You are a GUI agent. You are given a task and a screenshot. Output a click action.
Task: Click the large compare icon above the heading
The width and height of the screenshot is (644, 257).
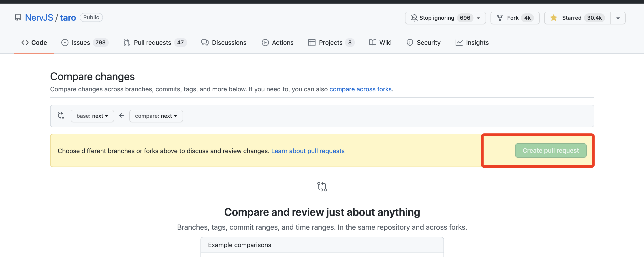322,186
